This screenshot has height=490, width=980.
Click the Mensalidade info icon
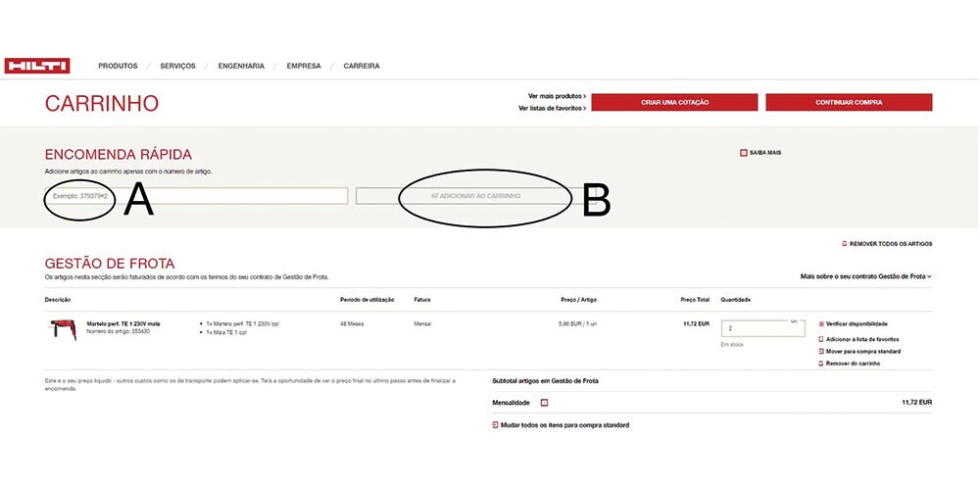[544, 403]
